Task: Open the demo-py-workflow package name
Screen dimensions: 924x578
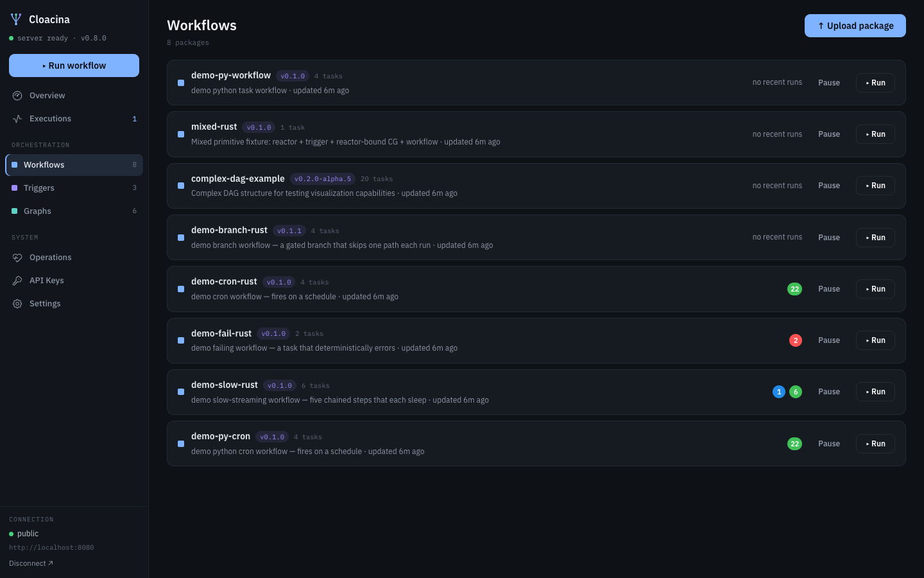Action: [231, 75]
